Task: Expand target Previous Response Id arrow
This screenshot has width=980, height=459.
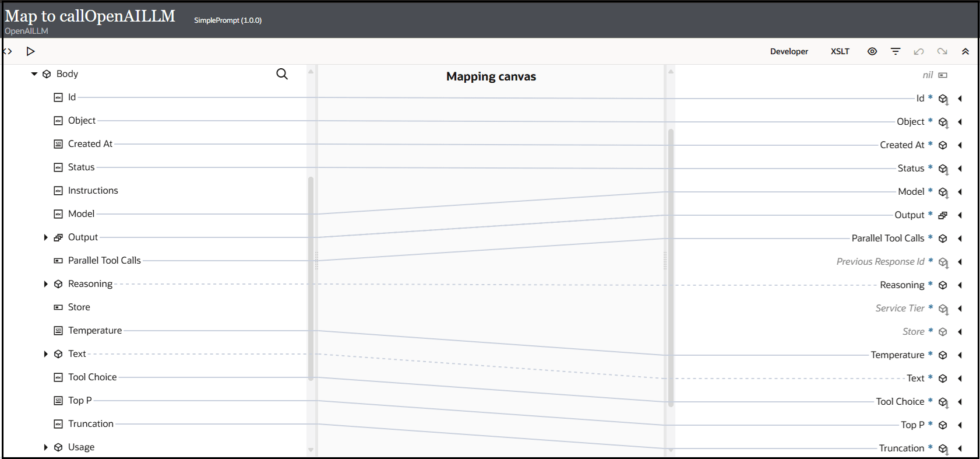Action: tap(960, 262)
